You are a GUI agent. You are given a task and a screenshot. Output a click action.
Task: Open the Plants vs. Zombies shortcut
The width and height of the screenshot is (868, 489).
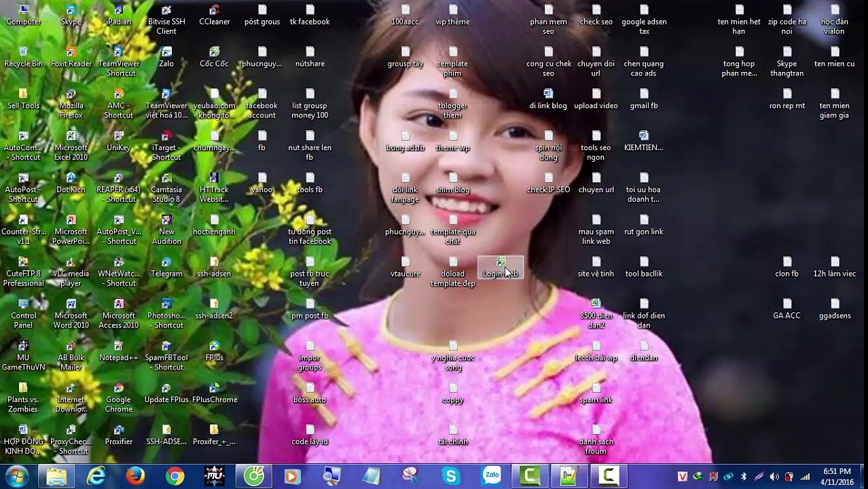click(x=24, y=399)
